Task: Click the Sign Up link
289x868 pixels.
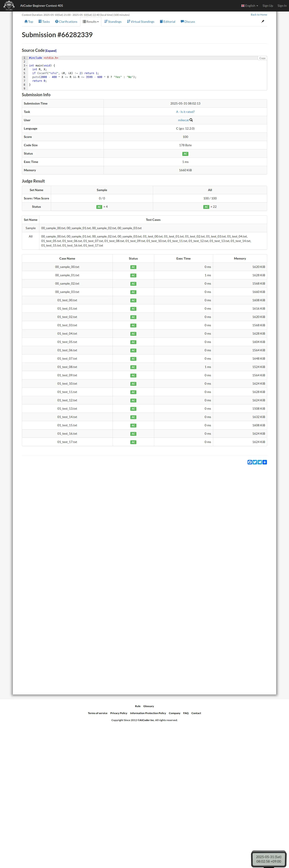Action: point(268,6)
